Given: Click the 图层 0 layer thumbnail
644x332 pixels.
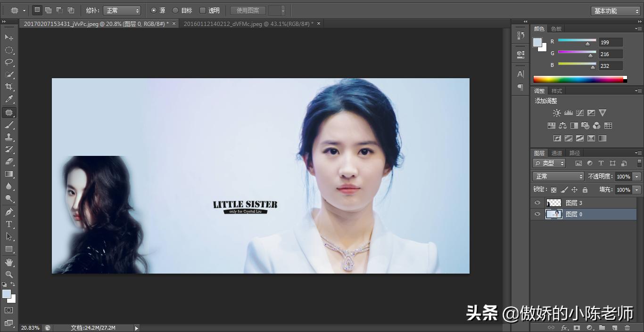Looking at the screenshot, I should pyautogui.click(x=554, y=214).
